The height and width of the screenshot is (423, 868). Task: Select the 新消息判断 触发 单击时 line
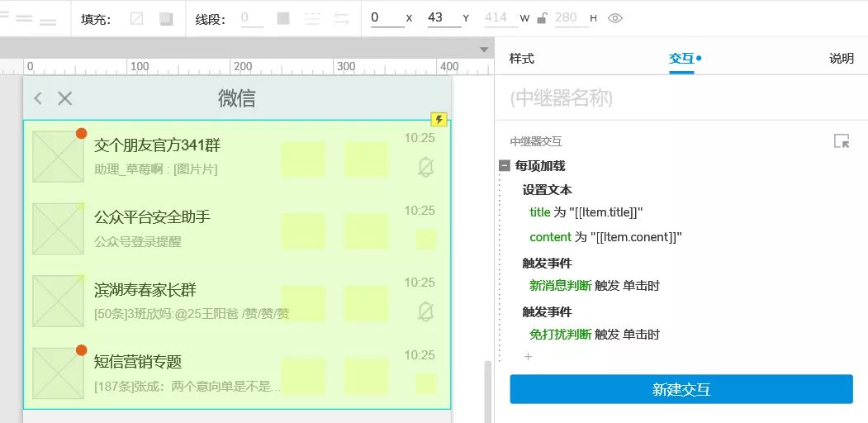(x=595, y=286)
